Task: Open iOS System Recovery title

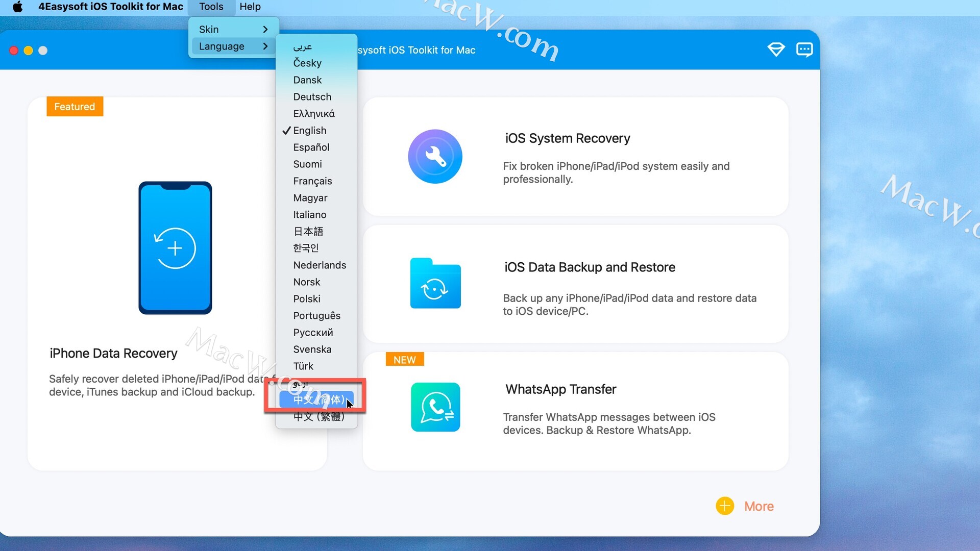Action: coord(568,138)
